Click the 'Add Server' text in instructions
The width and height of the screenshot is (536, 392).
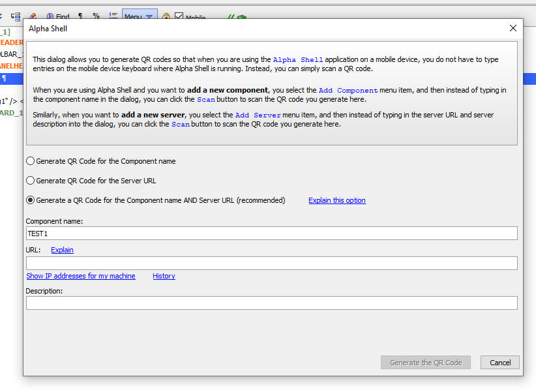pyautogui.click(x=258, y=115)
